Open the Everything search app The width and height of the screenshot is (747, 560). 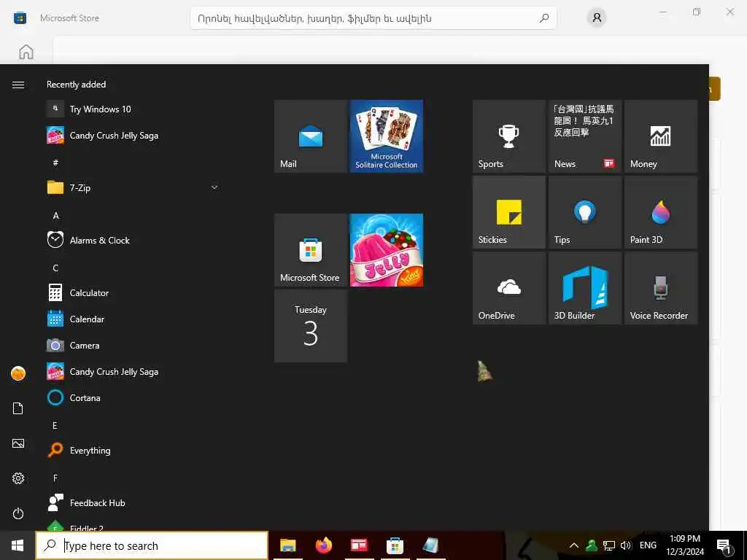pyautogui.click(x=133, y=450)
